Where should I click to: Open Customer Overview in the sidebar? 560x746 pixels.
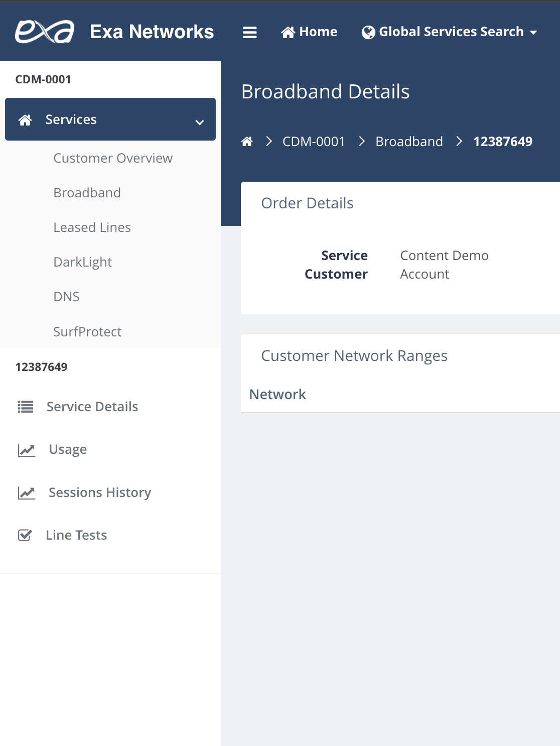(113, 158)
